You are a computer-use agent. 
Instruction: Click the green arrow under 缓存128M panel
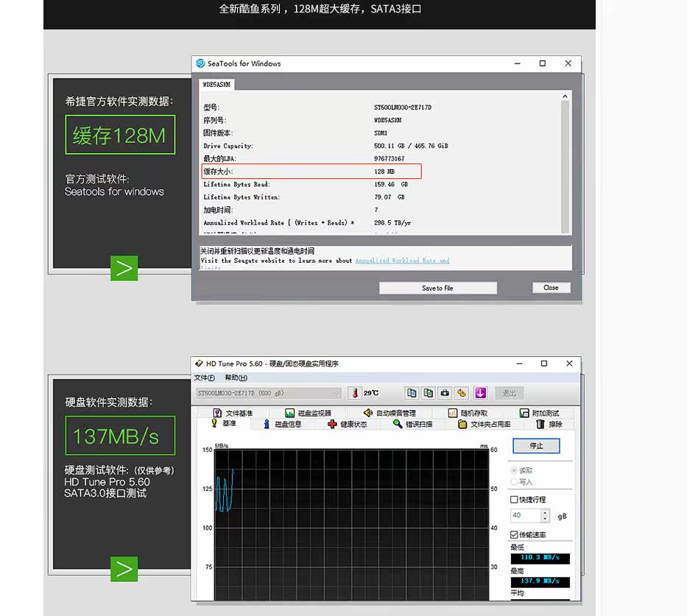124,268
